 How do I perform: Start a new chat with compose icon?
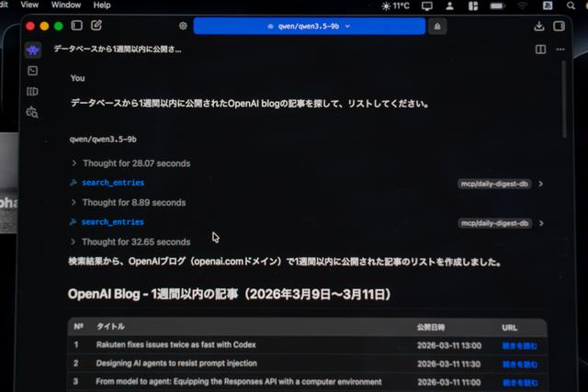(x=96, y=26)
